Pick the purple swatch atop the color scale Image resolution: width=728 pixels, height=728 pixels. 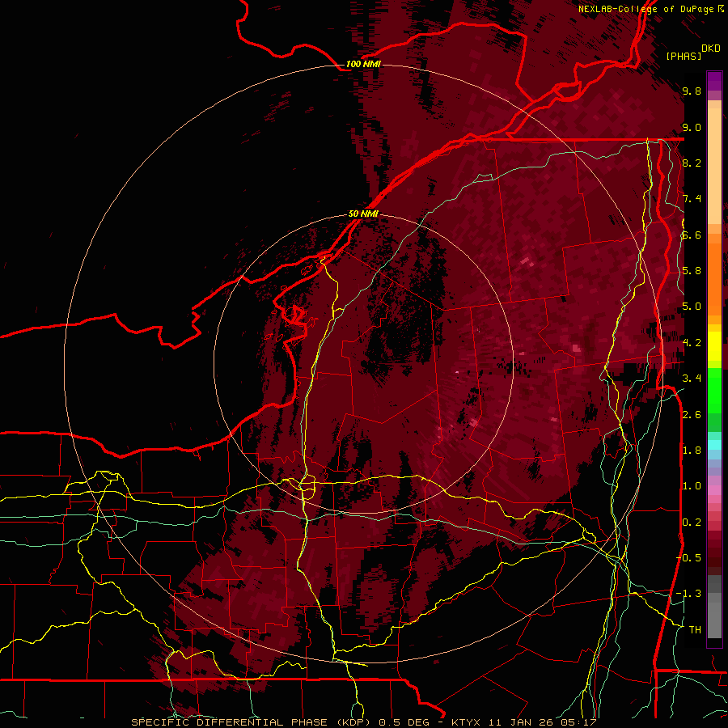(714, 81)
